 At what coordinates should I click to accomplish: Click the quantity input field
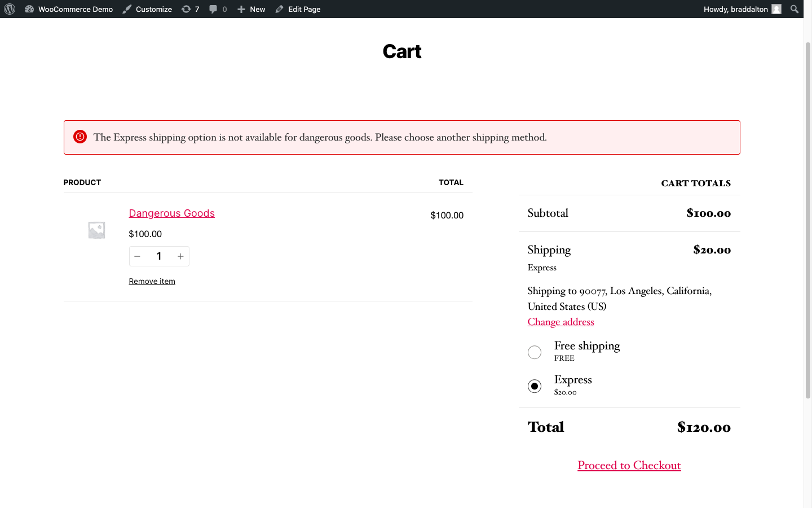159,256
